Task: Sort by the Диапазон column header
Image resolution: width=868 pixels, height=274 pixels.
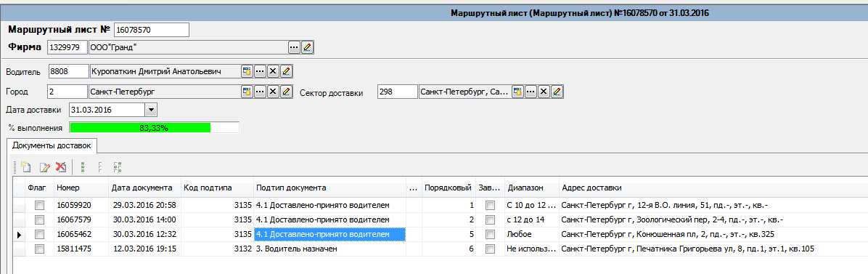Action: [x=531, y=188]
